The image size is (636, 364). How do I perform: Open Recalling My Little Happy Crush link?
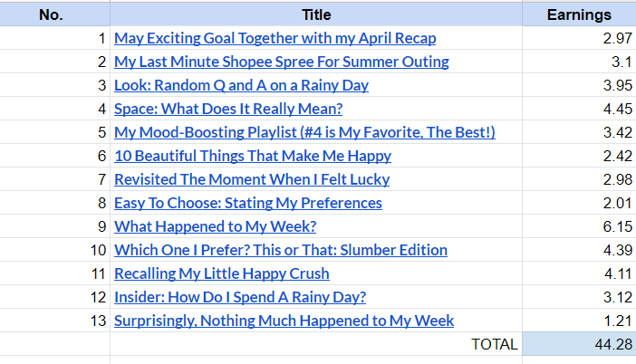(x=222, y=273)
